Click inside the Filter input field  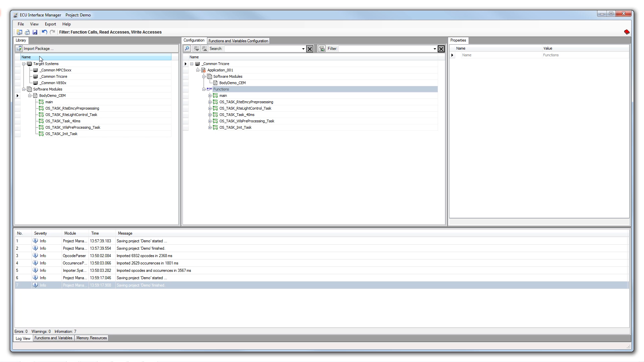click(x=386, y=49)
